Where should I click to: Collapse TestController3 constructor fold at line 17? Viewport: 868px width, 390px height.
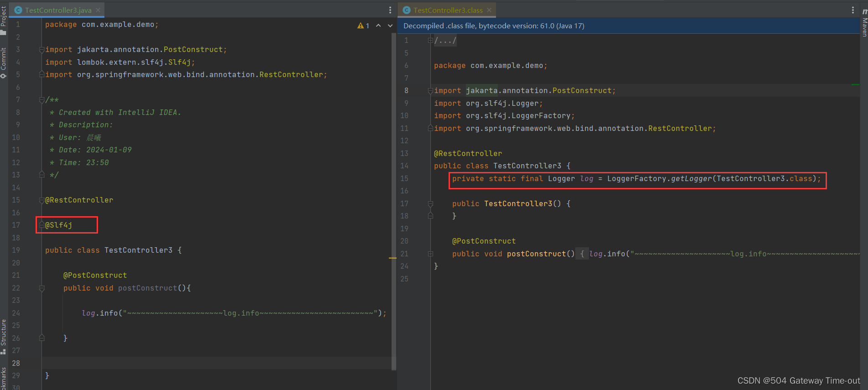pyautogui.click(x=430, y=204)
